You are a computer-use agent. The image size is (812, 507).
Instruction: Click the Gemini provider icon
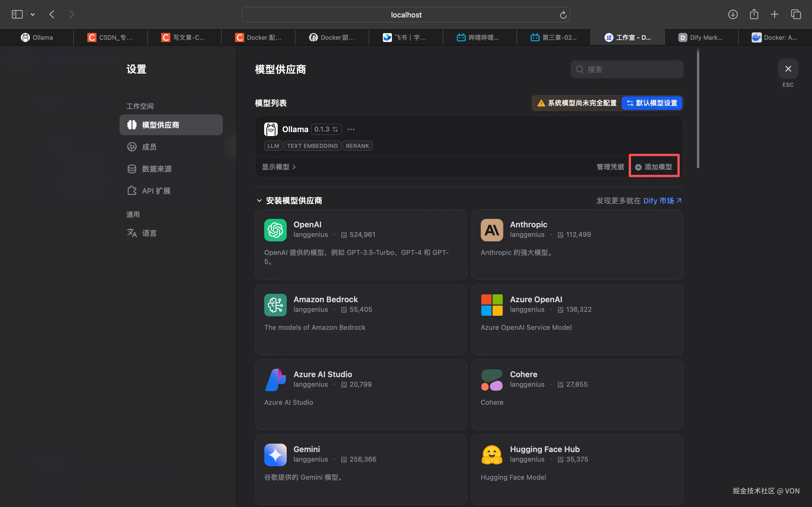[275, 454]
